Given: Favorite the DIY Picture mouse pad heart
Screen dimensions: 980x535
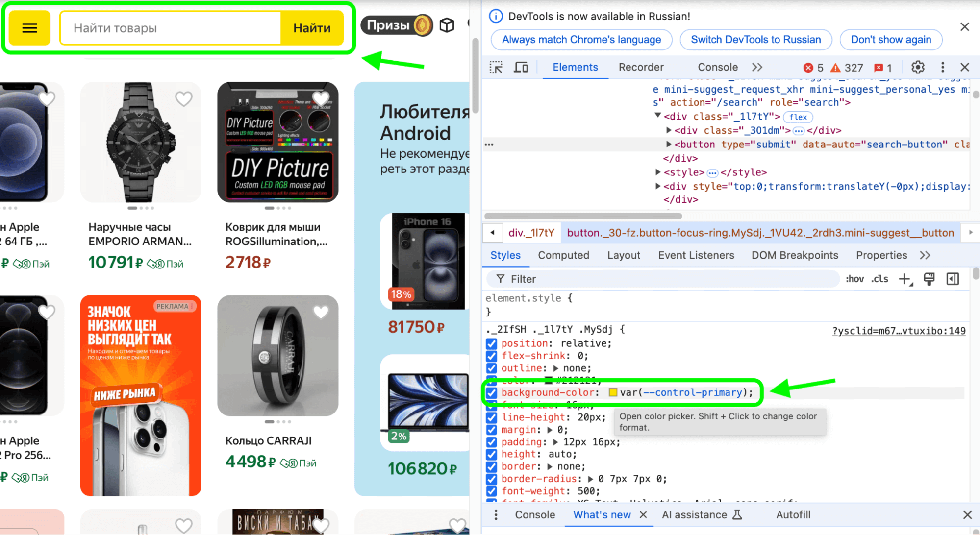Looking at the screenshot, I should point(321,99).
